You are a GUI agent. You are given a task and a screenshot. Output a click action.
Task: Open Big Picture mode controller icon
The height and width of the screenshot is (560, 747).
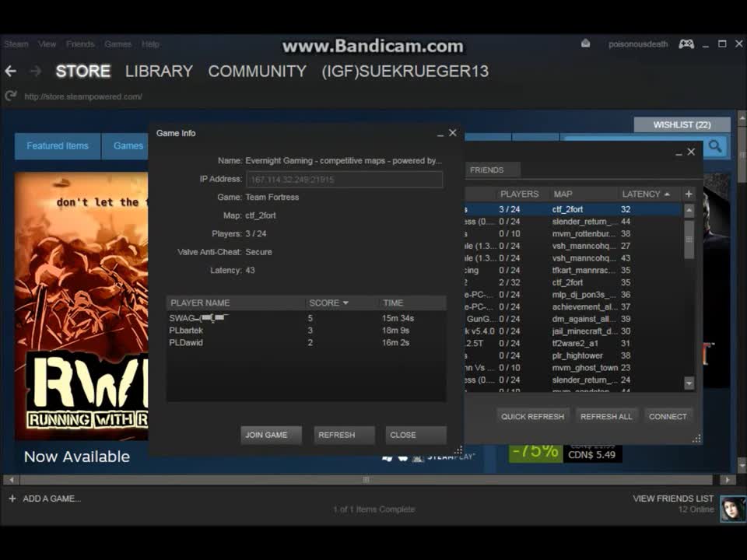click(686, 44)
